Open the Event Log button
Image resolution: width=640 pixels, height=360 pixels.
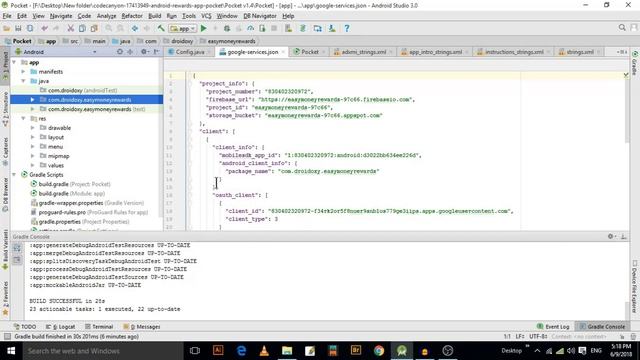click(x=553, y=327)
